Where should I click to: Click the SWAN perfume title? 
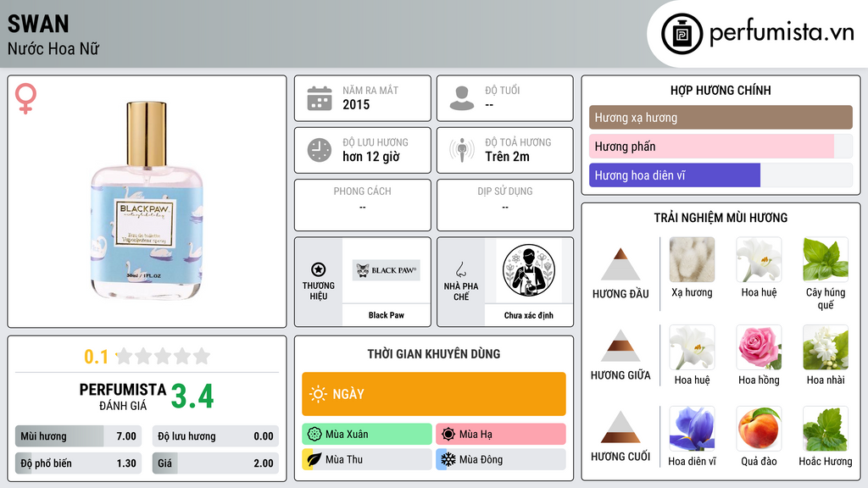pos(38,24)
